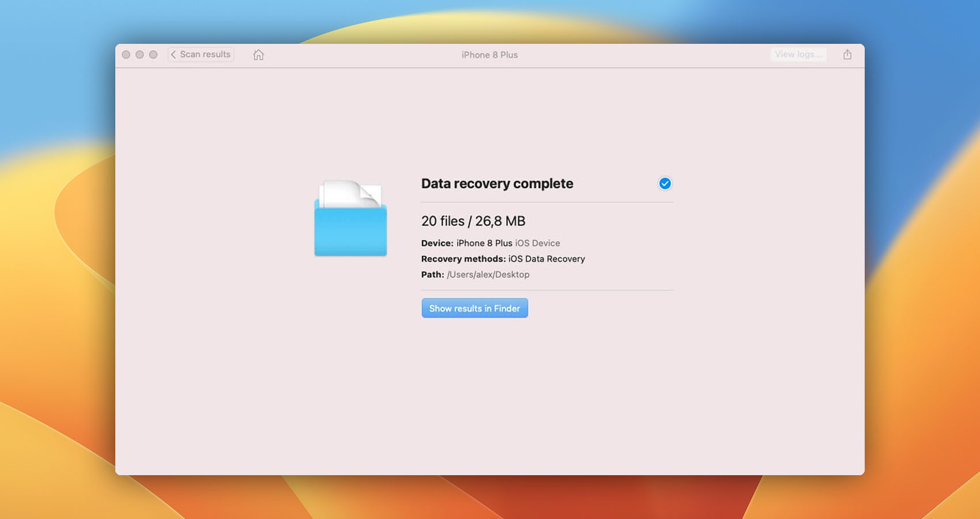Click the 20 files / 26,8 MB text
Image resolution: width=980 pixels, height=519 pixels.
(x=473, y=221)
